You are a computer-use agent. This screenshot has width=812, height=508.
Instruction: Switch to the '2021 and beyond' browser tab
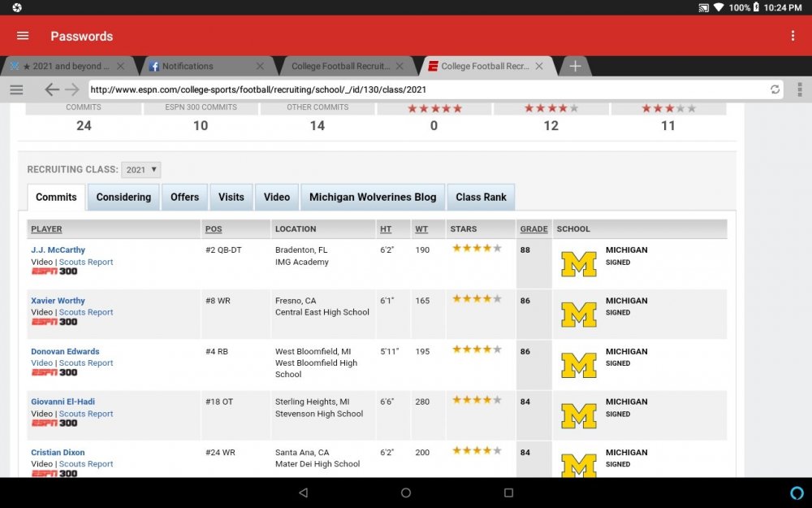[x=67, y=66]
